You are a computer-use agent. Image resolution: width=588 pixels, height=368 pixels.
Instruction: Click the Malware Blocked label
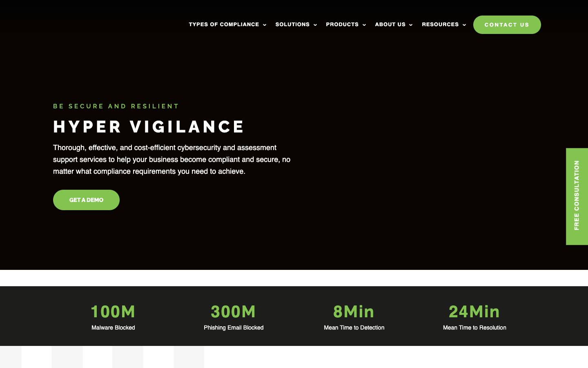click(x=113, y=328)
